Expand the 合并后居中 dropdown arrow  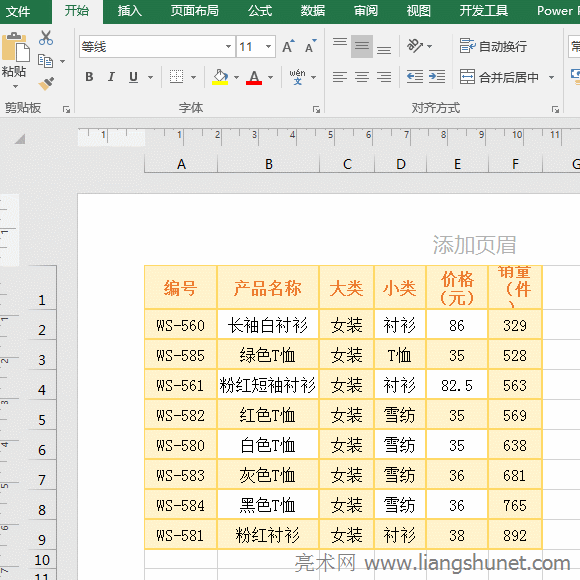tap(552, 77)
